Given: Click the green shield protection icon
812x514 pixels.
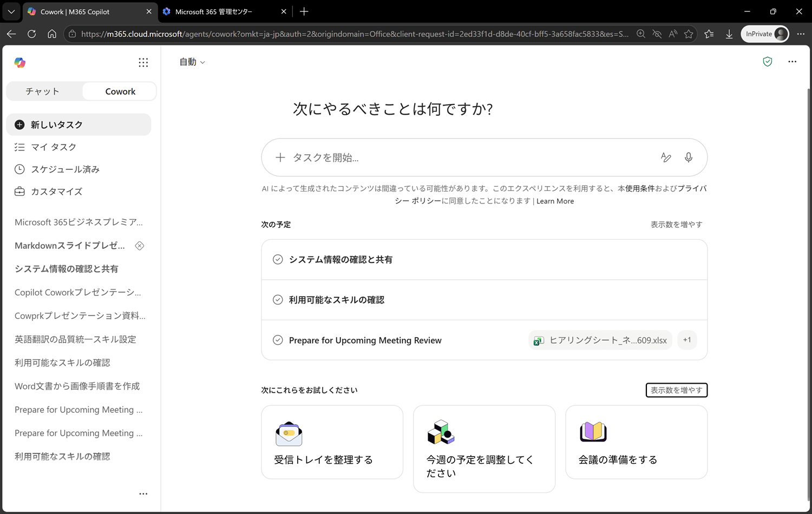Looking at the screenshot, I should 767,62.
